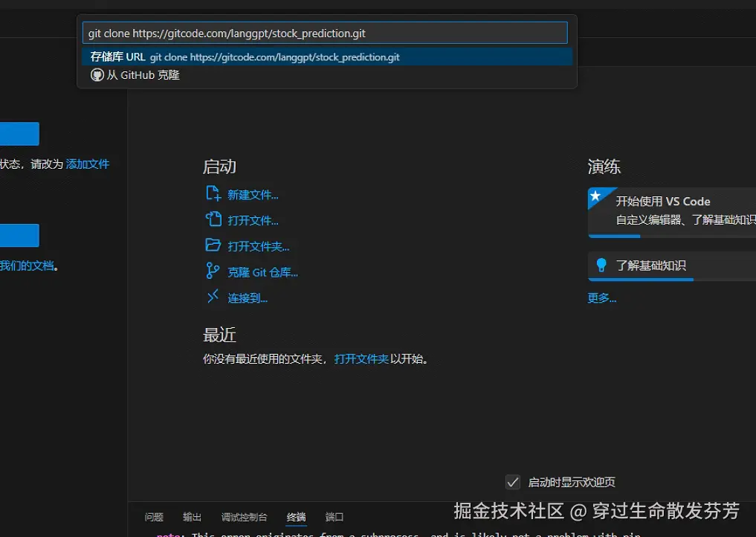
Task: Click the remote connect icon
Action: [x=213, y=296]
